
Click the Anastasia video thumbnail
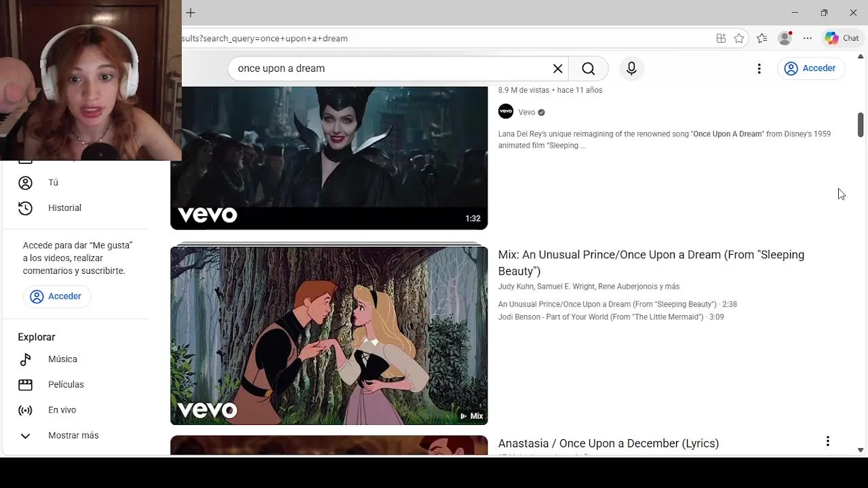tap(329, 445)
